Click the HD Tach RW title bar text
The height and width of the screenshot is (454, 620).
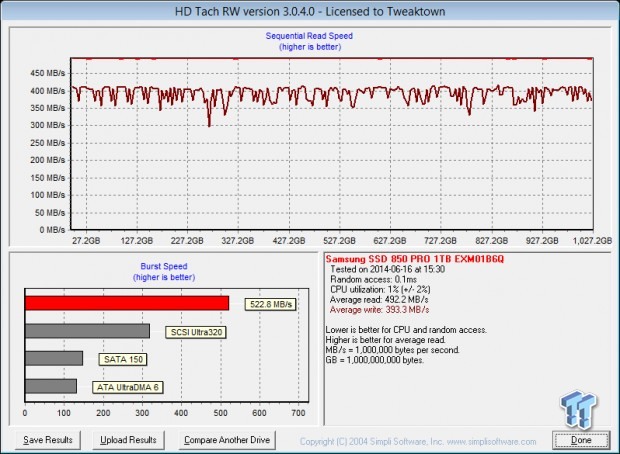pyautogui.click(x=310, y=11)
